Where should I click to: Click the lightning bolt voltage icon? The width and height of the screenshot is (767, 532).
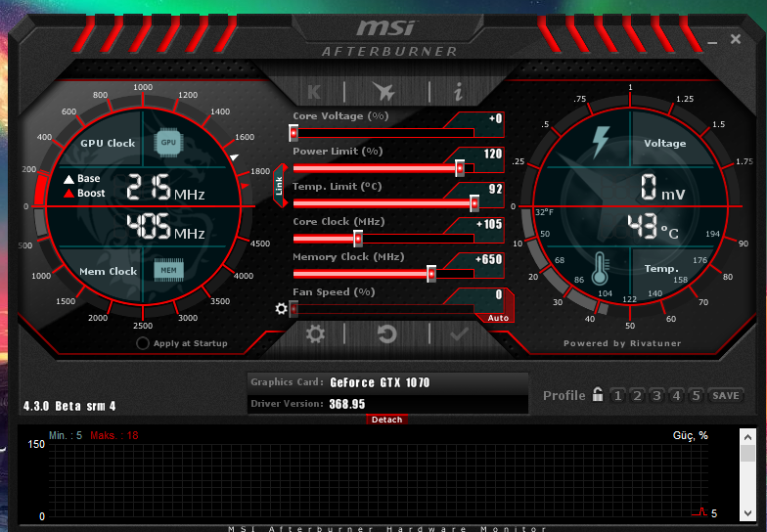(x=601, y=142)
